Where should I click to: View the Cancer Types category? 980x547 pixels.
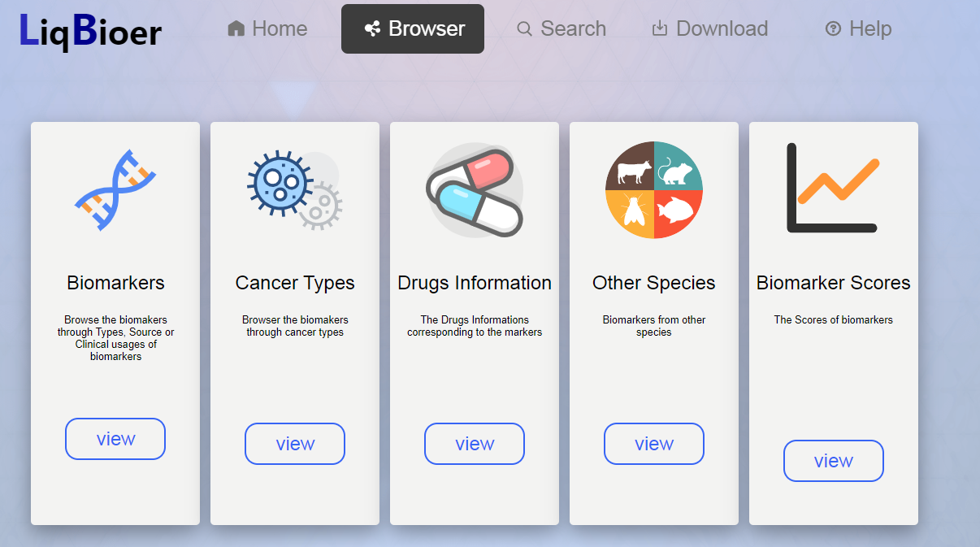point(295,444)
